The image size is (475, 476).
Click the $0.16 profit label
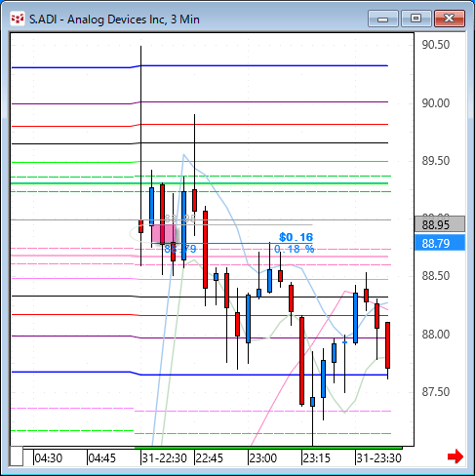[296, 237]
